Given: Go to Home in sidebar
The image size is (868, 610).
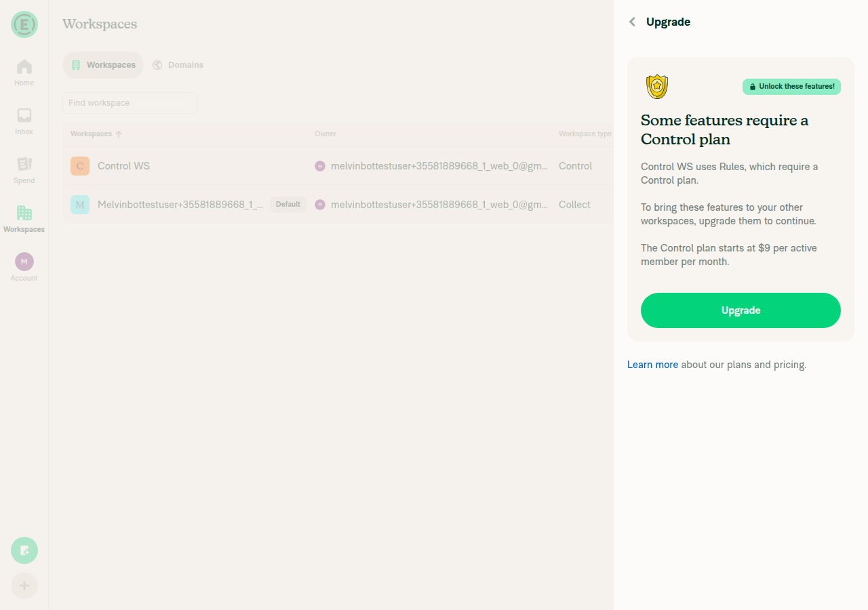Looking at the screenshot, I should coord(24,73).
